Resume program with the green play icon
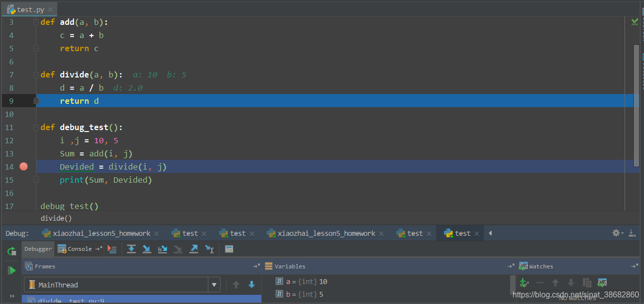This screenshot has height=304, width=644. click(12, 270)
